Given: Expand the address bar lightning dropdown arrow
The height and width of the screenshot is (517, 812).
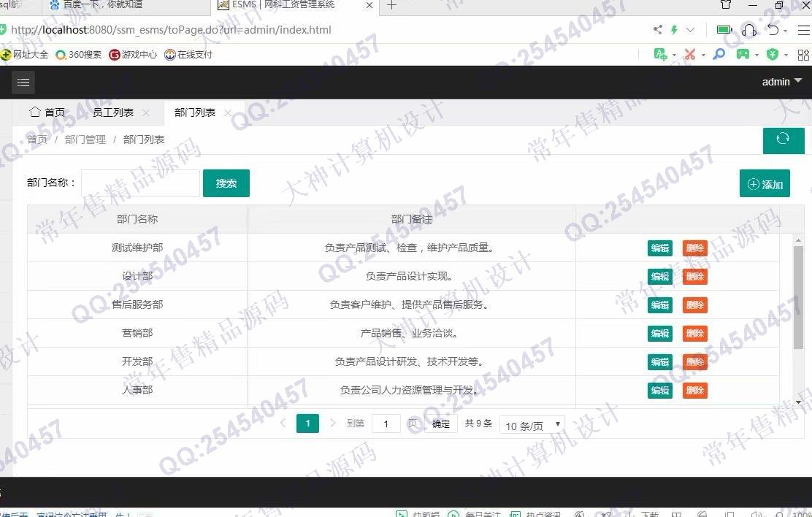Looking at the screenshot, I should pos(690,30).
